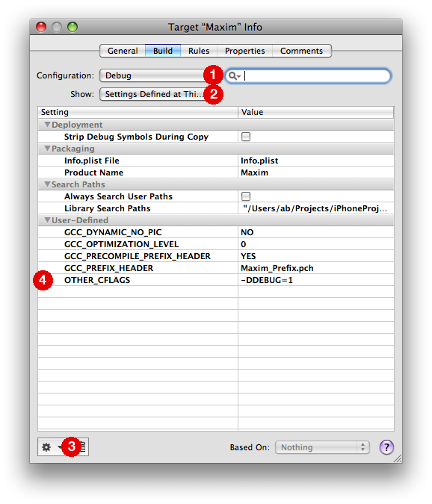The width and height of the screenshot is (432, 504).
Task: Click the magnifying glass search icon
Action: tap(234, 76)
